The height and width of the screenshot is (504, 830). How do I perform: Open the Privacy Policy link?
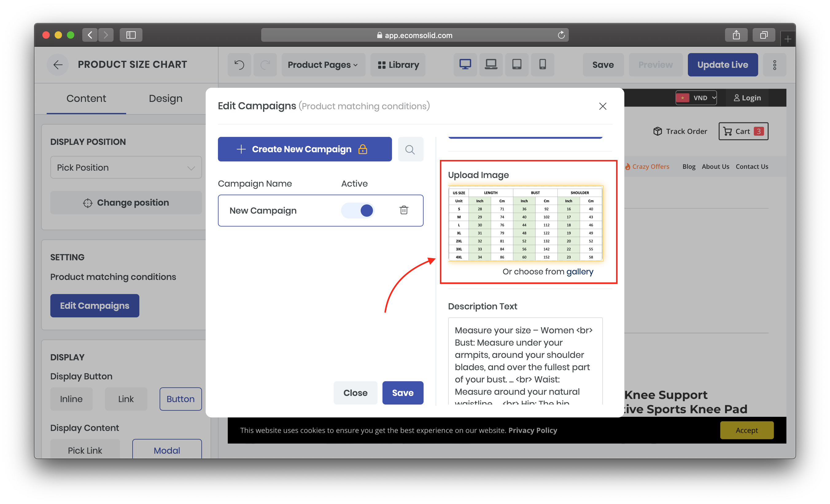[x=533, y=430]
